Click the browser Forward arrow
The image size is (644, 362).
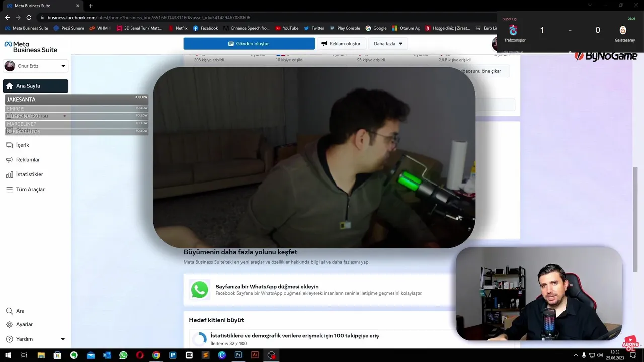pyautogui.click(x=18, y=17)
